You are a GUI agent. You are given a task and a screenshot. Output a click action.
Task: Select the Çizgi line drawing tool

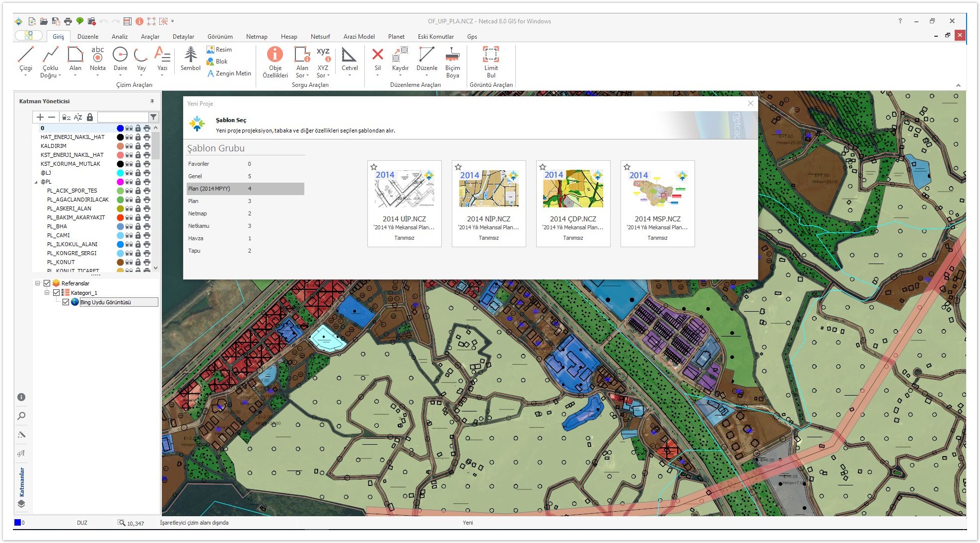(25, 55)
